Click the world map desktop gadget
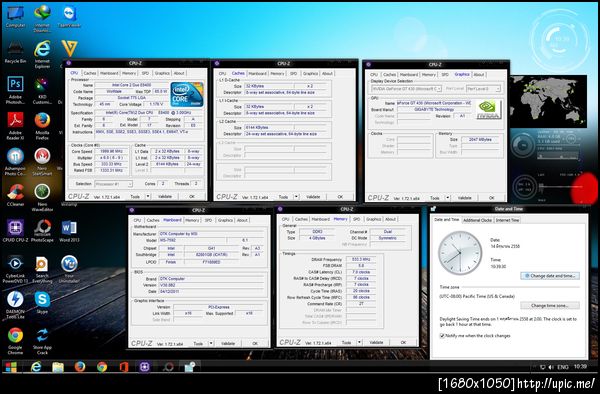The image size is (600, 394). tap(548, 101)
